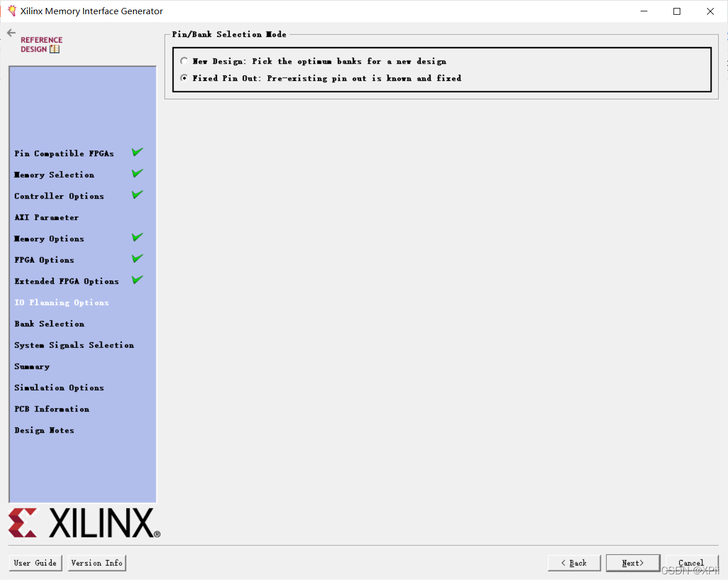Click the green checkmark beside FPGA Options

137,258
